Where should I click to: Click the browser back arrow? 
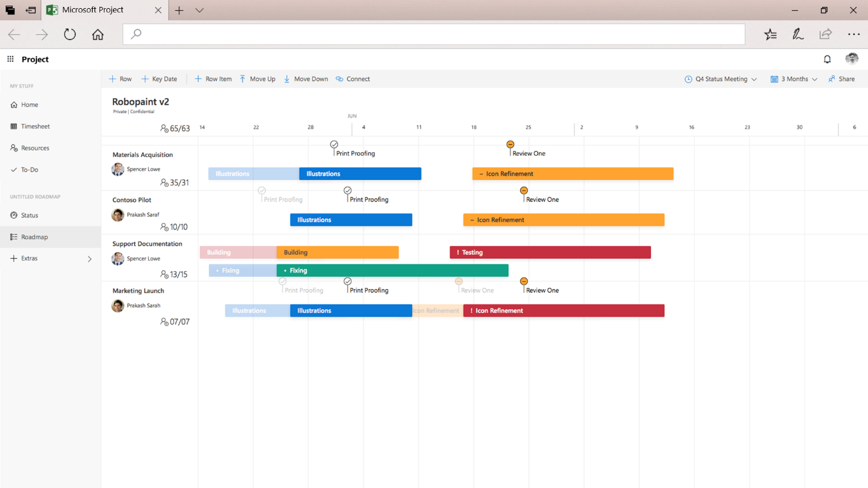click(x=14, y=34)
